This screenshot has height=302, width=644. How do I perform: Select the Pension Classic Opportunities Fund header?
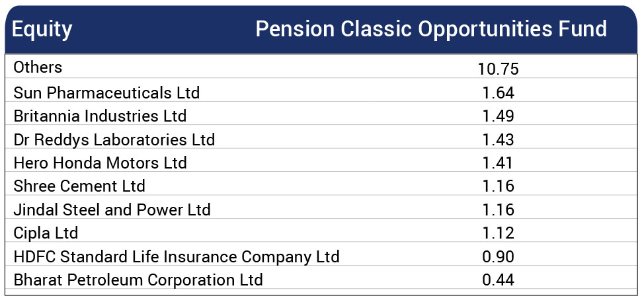[431, 30]
